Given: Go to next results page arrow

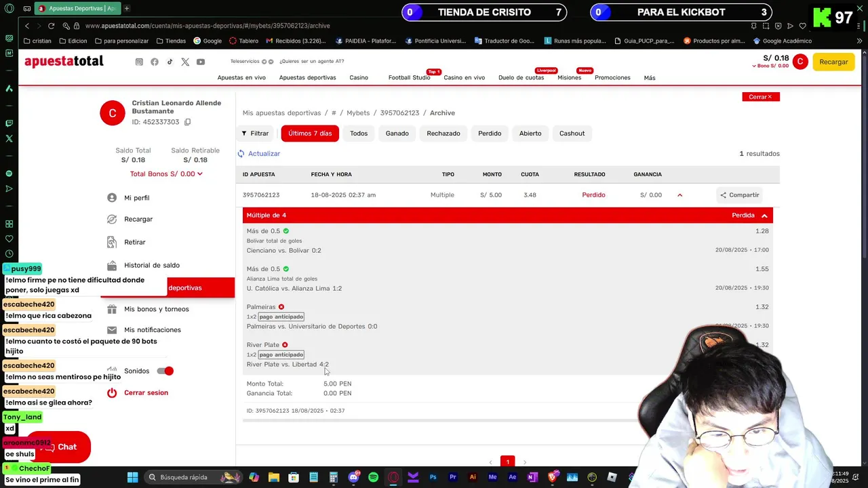Looking at the screenshot, I should click(x=524, y=462).
